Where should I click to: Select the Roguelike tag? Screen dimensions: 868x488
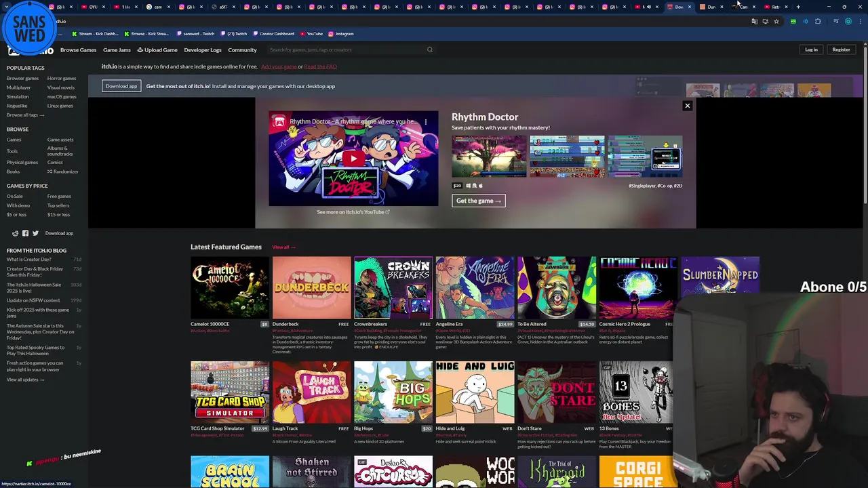17,106
